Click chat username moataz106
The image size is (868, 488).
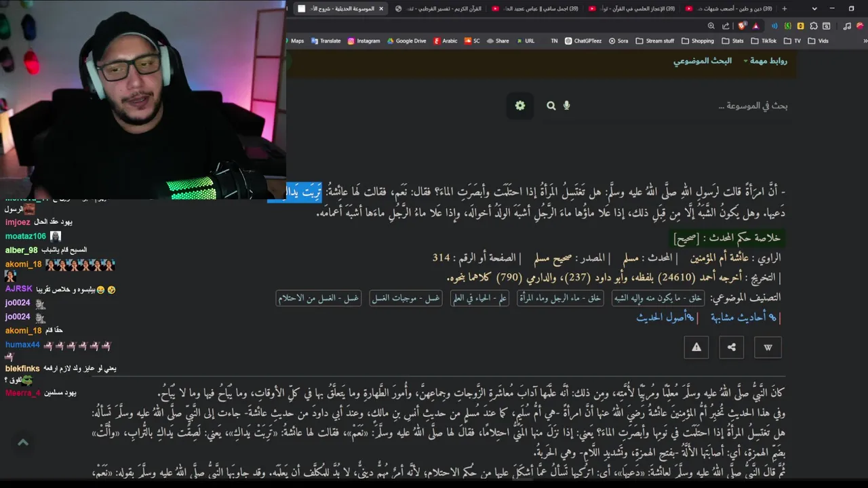26,236
